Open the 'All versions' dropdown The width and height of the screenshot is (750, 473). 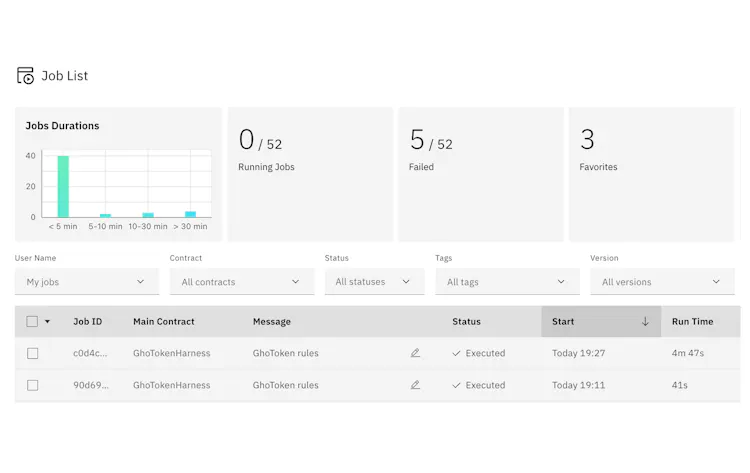tap(662, 282)
